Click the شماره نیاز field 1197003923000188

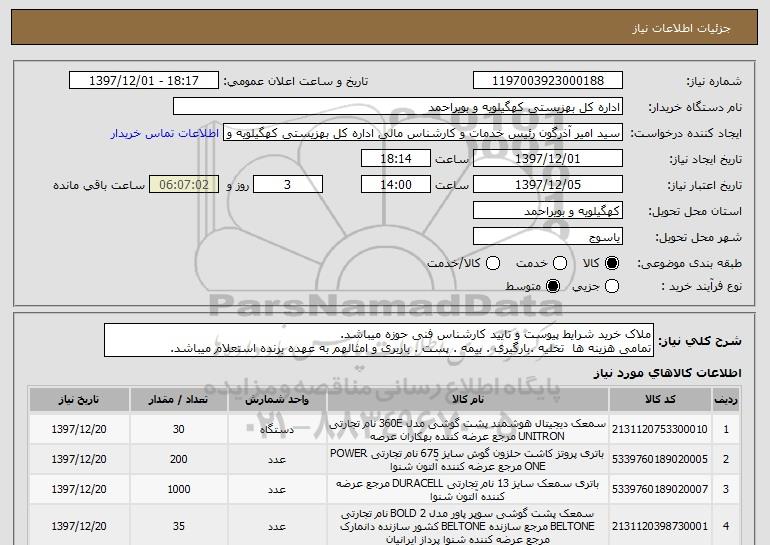click(x=548, y=81)
